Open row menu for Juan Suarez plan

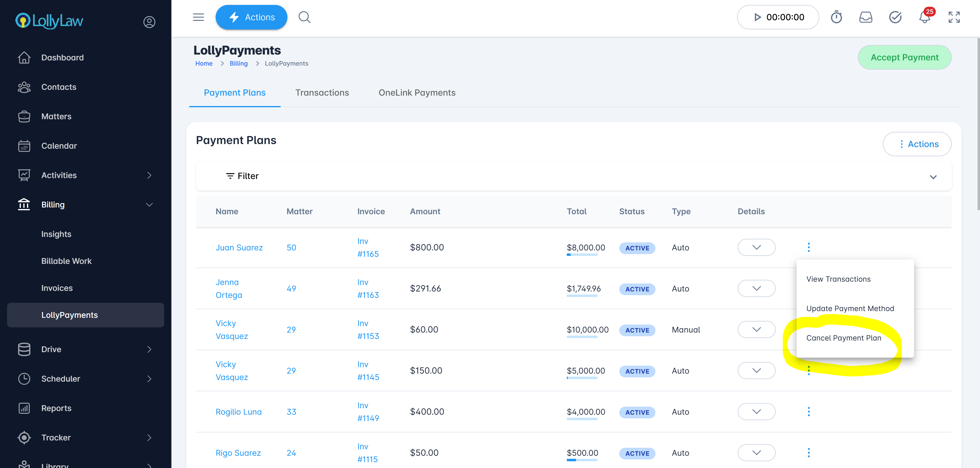click(809, 248)
